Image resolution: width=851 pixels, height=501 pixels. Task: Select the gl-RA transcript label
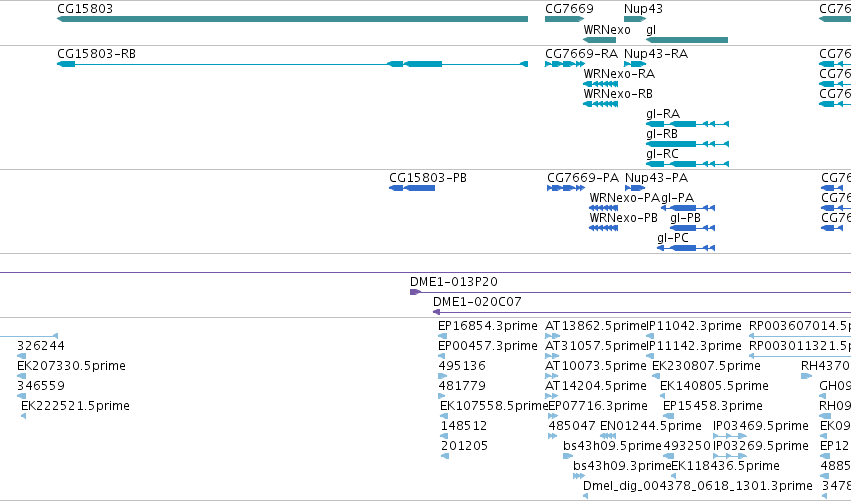point(663,114)
